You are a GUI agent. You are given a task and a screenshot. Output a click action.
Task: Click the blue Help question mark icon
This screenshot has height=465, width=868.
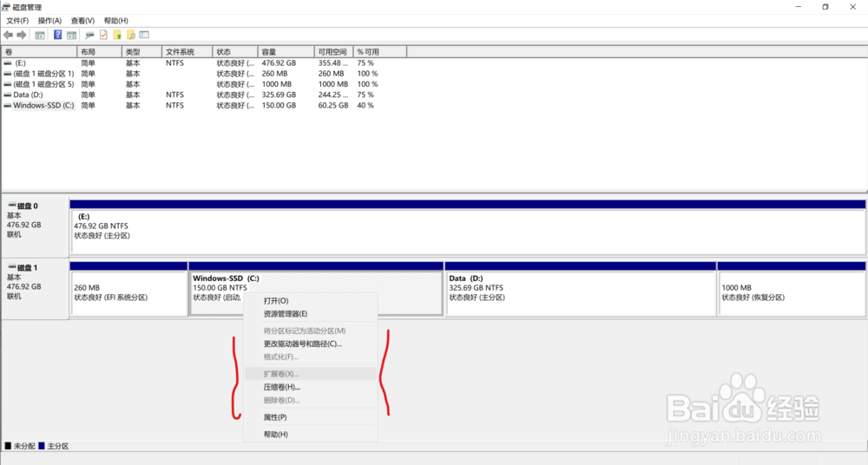(x=57, y=35)
